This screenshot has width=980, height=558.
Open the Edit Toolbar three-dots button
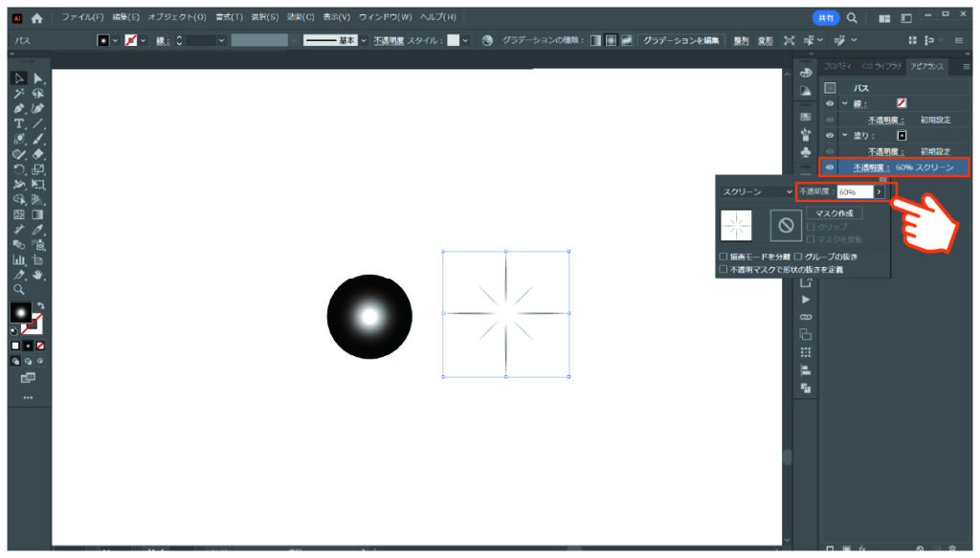(28, 397)
